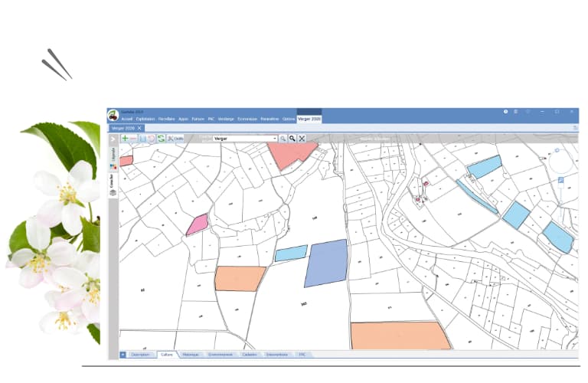Undo with the red arrow icon
588x383 pixels.
tap(151, 139)
